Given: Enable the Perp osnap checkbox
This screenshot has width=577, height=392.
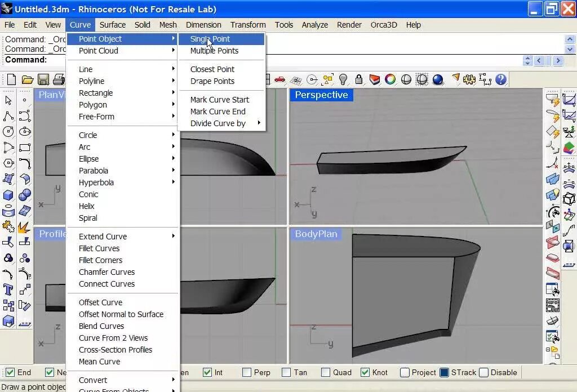Looking at the screenshot, I should (247, 372).
